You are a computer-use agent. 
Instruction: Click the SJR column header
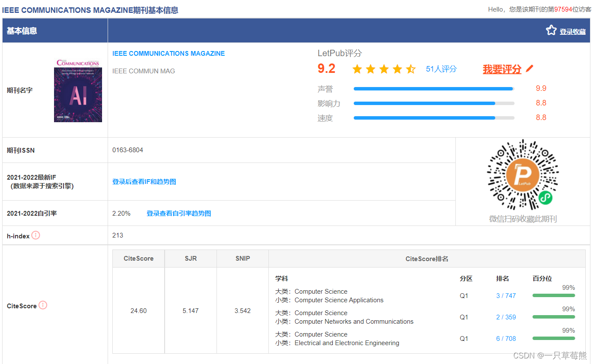tap(191, 259)
